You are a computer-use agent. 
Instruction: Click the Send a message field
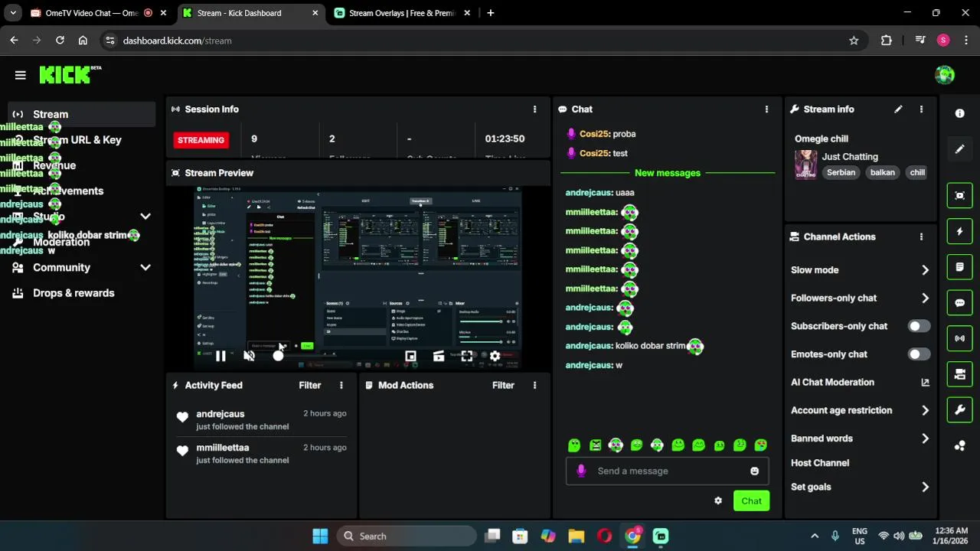coord(667,471)
